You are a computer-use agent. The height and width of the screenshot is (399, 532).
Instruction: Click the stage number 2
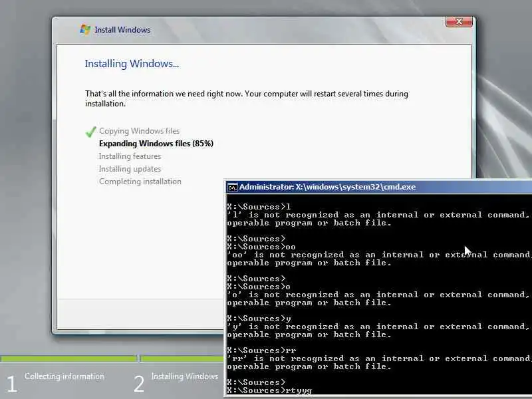139,384
